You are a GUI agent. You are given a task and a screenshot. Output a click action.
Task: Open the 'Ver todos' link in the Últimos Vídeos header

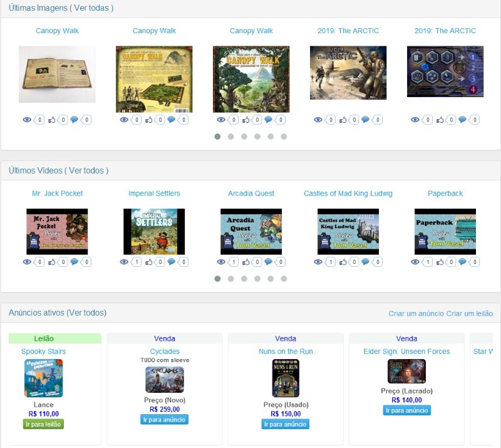[x=86, y=170]
